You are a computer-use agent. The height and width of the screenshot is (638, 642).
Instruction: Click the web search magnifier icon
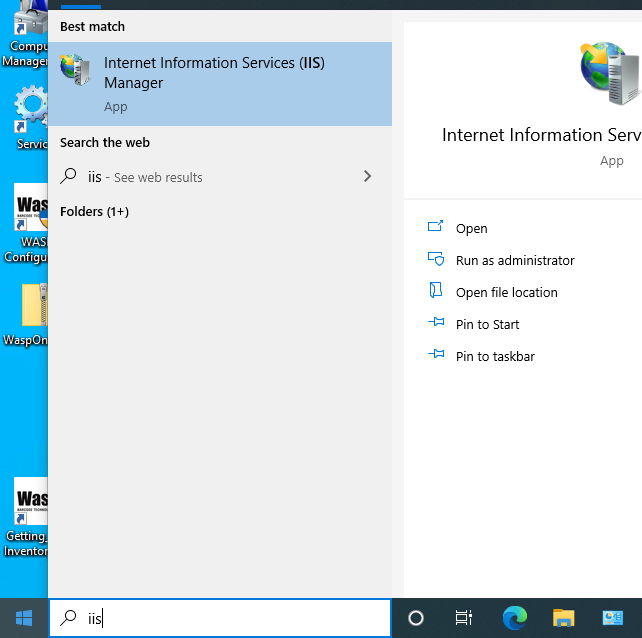pos(68,176)
